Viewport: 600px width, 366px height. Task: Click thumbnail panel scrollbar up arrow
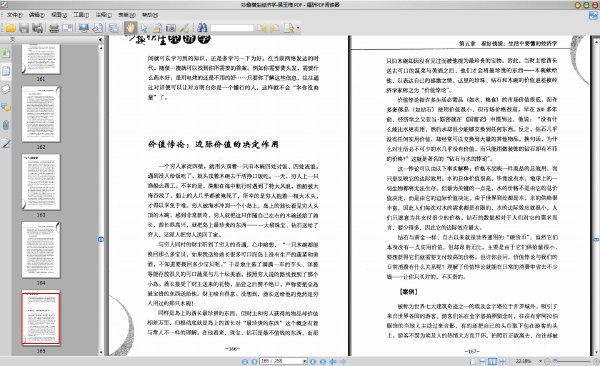(x=101, y=48)
